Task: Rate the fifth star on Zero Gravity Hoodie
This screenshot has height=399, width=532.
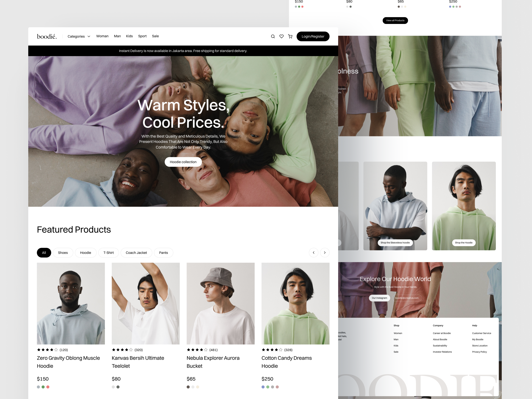Action: click(x=56, y=350)
